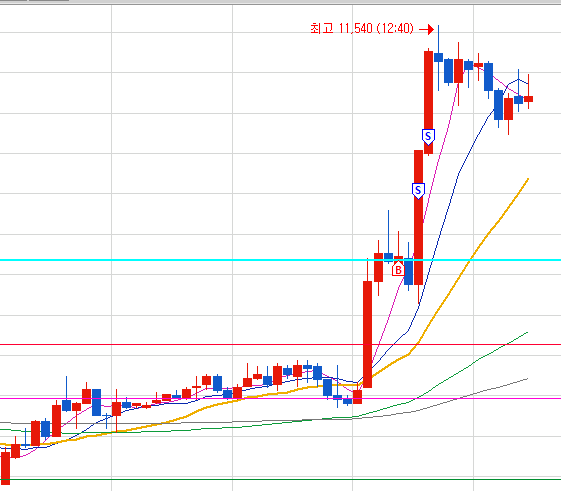The width and height of the screenshot is (561, 491).
Task: Click the 최고 11,540 (12:40) label
Action: coord(362,28)
